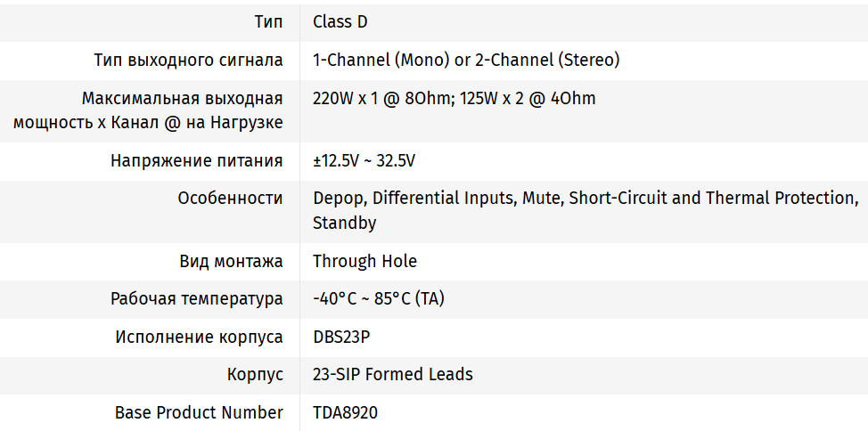Click the 'Напряжение питания' label
This screenshot has width=868, height=431.
click(x=197, y=161)
